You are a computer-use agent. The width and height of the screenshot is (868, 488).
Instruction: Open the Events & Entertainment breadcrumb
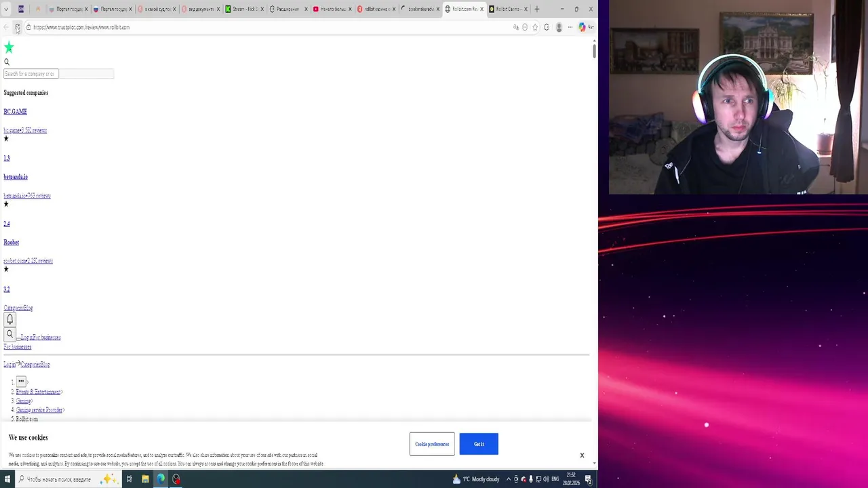(38, 392)
